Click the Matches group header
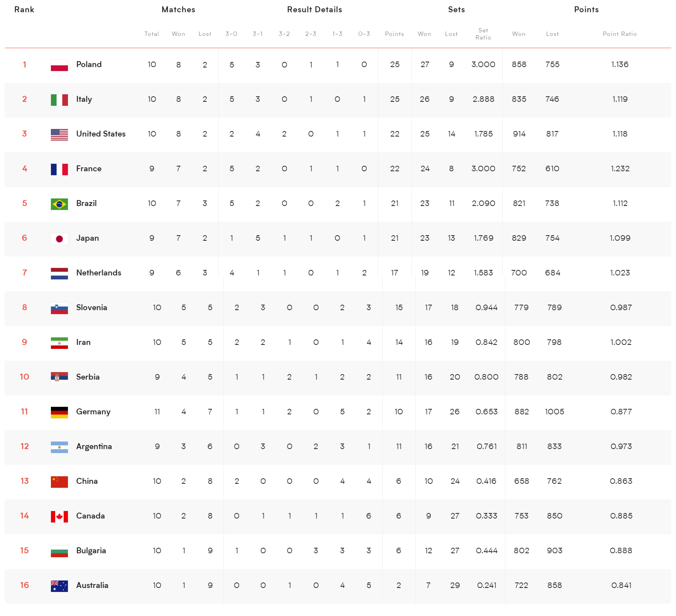Image resolution: width=676 pixels, height=616 pixels. (178, 10)
